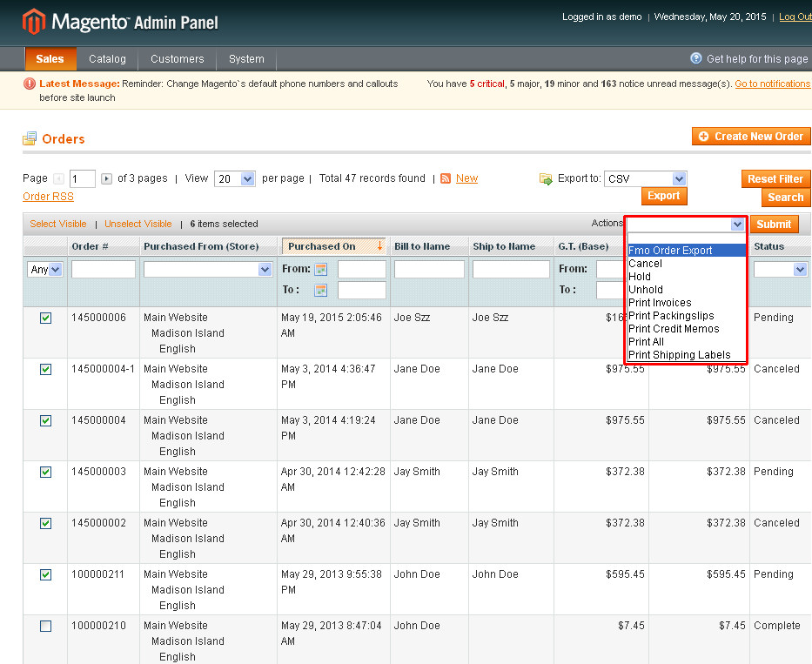812x664 pixels.
Task: Click the New RSS link
Action: [466, 178]
